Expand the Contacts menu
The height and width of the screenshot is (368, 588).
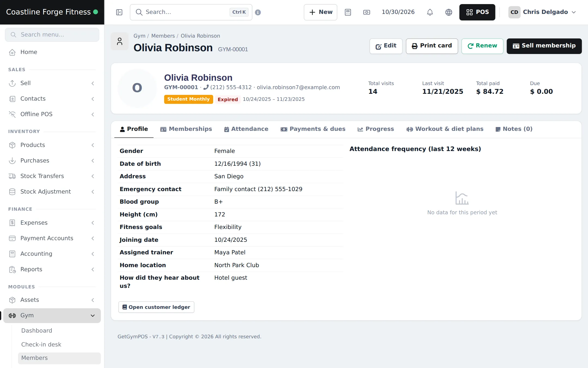coord(52,99)
